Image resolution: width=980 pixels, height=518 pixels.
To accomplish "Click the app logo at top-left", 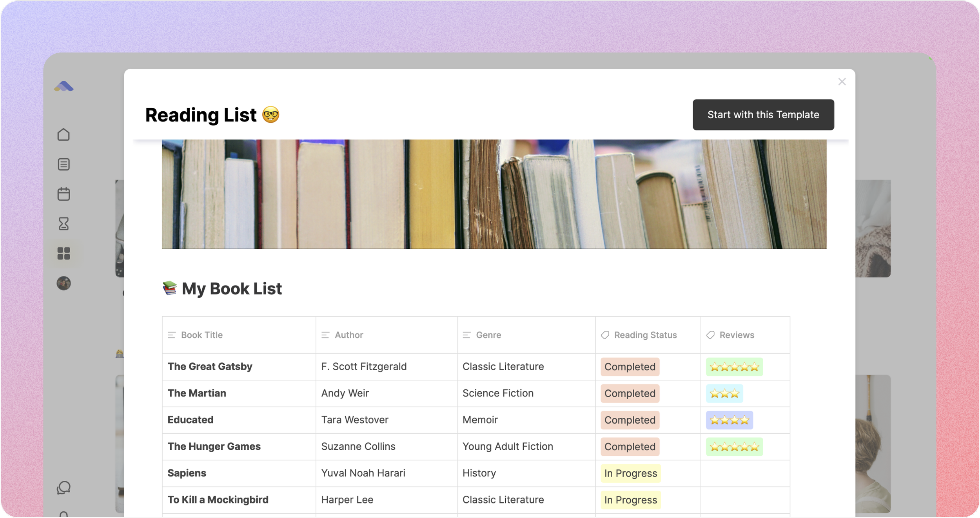I will tap(64, 86).
